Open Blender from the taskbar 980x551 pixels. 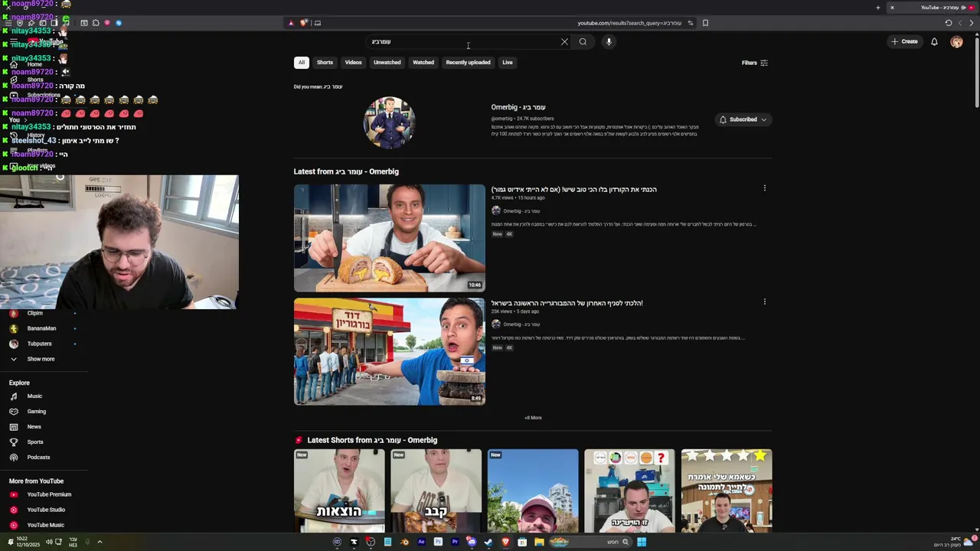[x=404, y=542]
